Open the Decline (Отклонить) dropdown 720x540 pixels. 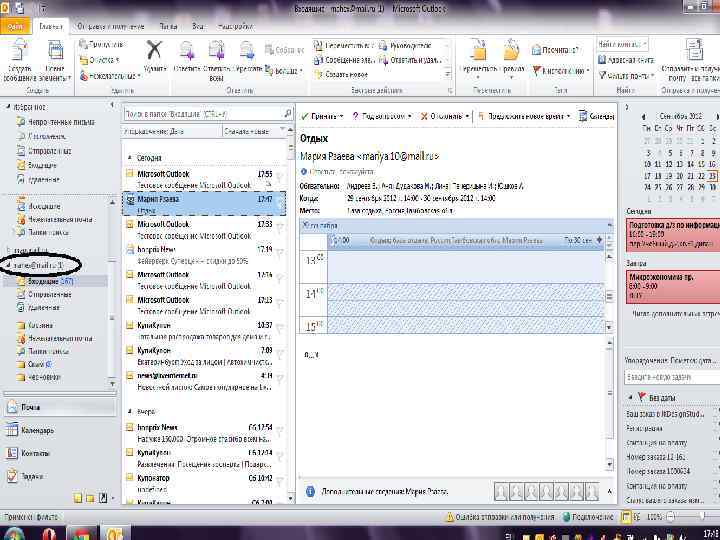point(467,116)
